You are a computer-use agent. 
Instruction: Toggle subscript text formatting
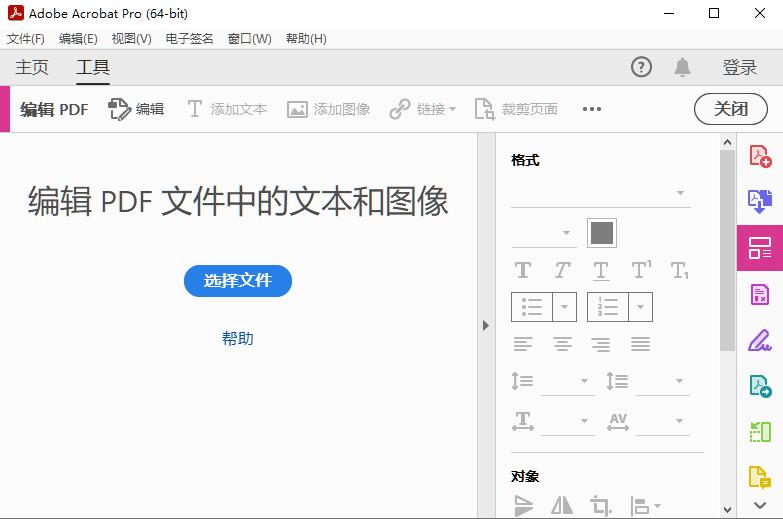click(x=680, y=270)
